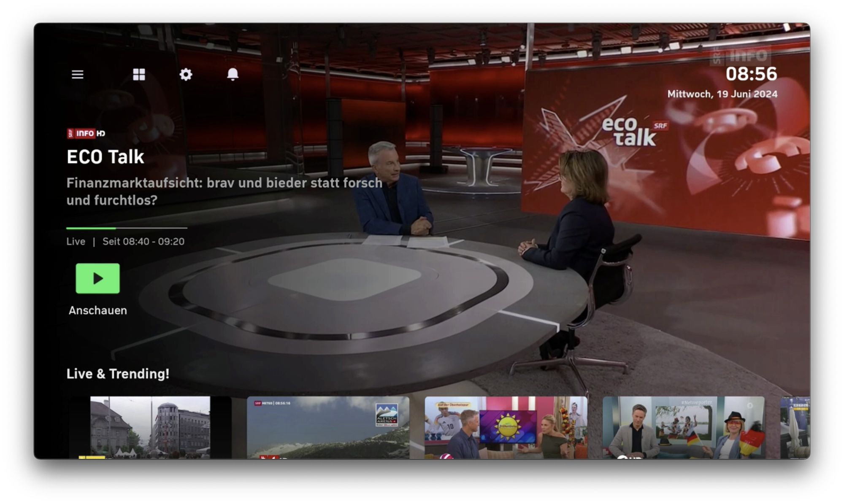Open notifications bell icon
844x504 pixels.
coord(233,74)
